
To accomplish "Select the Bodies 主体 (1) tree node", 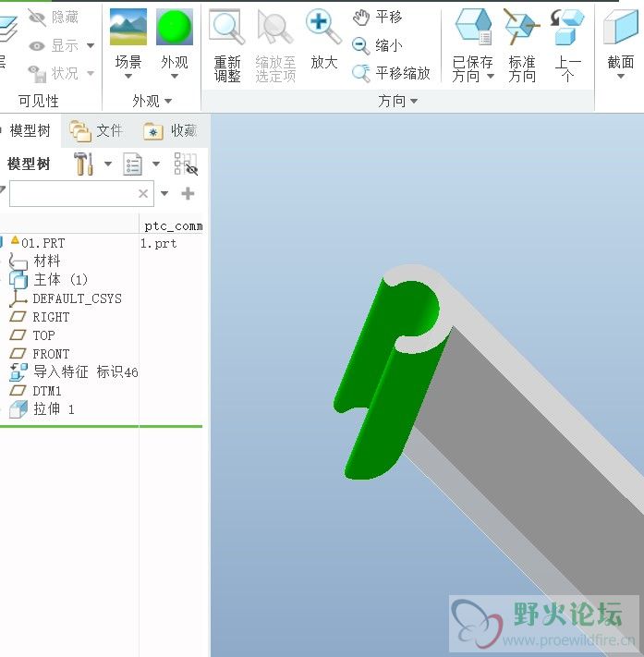I will pos(60,279).
